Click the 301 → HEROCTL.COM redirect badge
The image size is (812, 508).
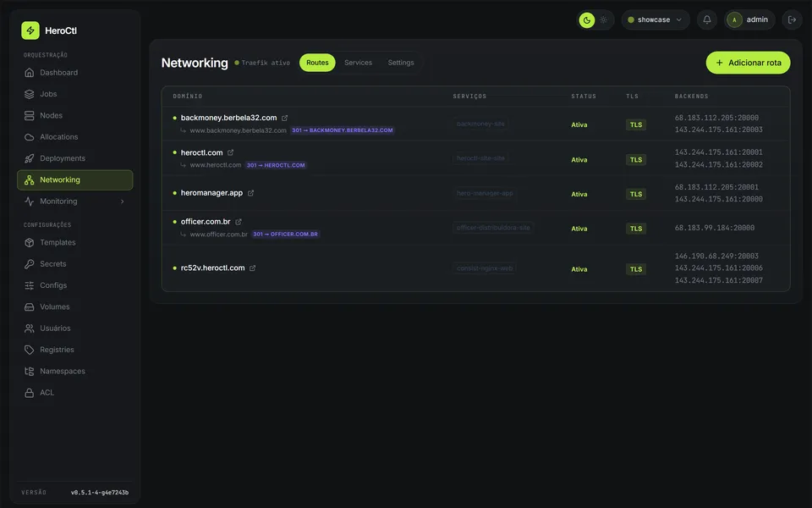point(276,165)
